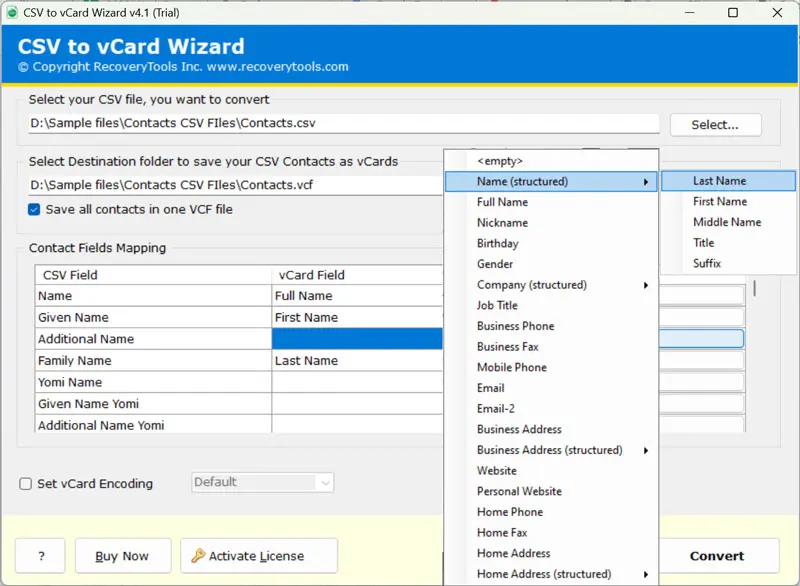
Task: Select Mobile Phone from the field list
Action: click(x=511, y=367)
